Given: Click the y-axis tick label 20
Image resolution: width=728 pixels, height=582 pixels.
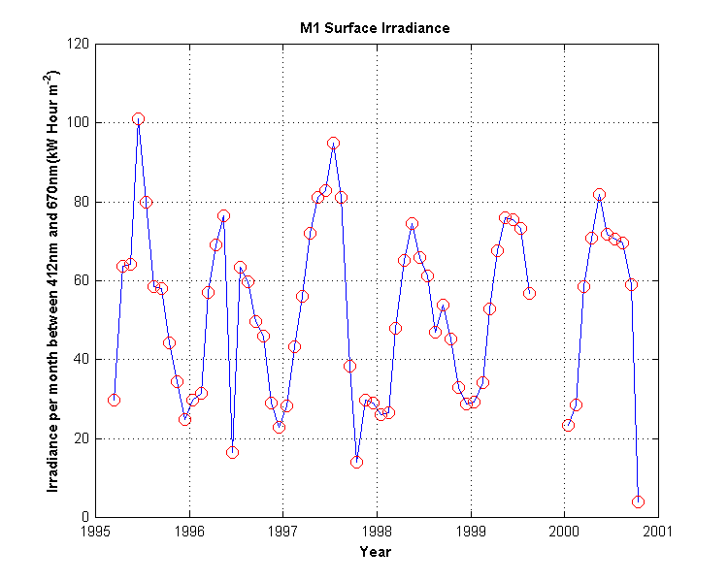Looking at the screenshot, I should (82, 438).
